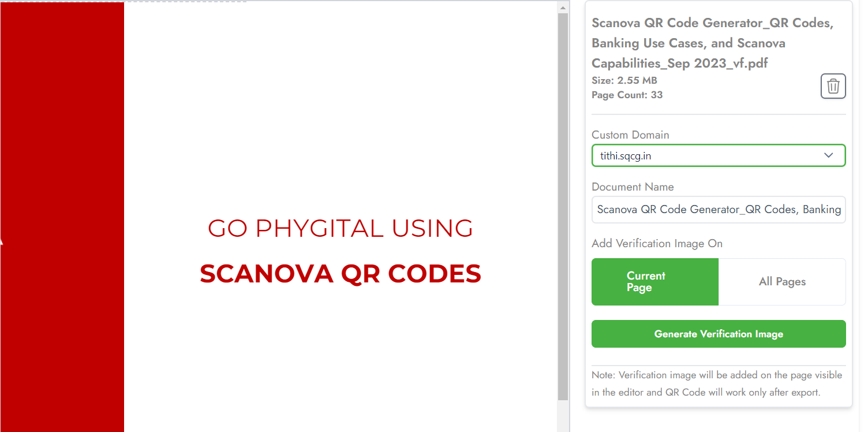Delete the uploaded PDF with trash icon
Screen dimensions: 868x432
point(833,87)
